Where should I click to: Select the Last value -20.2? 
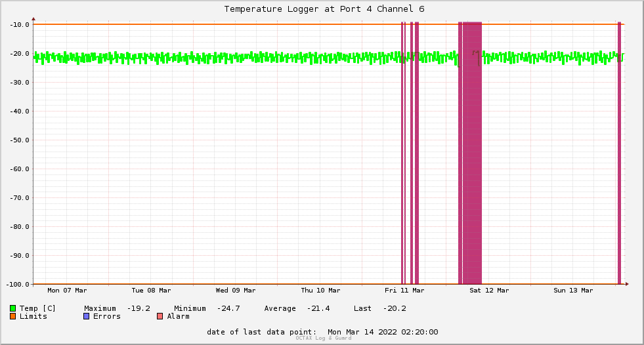(x=395, y=308)
